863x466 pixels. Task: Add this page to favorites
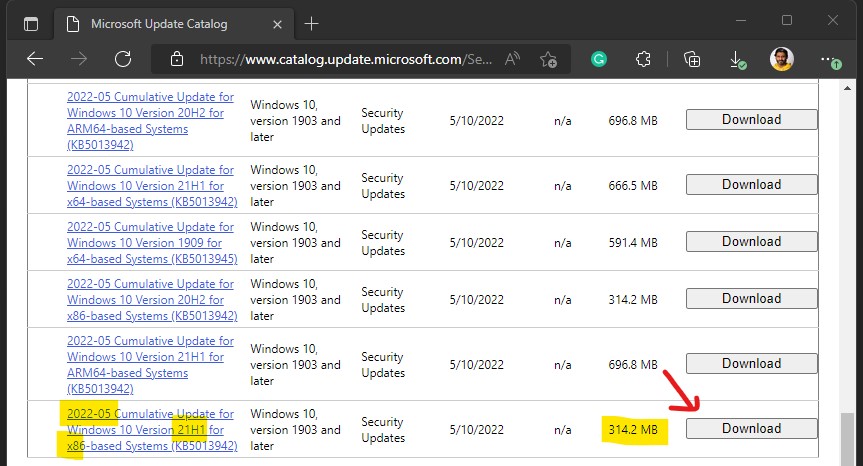click(548, 59)
